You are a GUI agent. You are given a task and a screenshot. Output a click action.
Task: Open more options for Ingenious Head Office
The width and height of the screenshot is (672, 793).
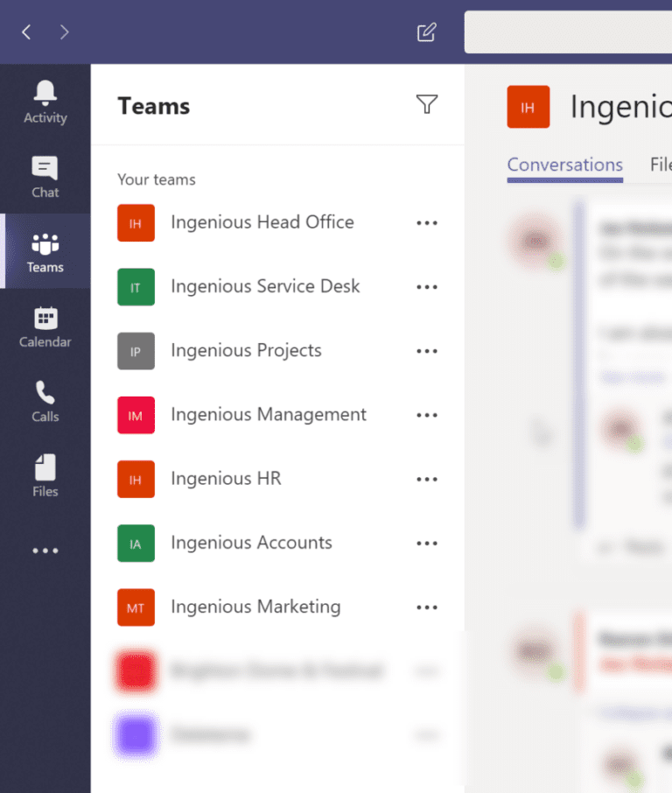click(426, 222)
